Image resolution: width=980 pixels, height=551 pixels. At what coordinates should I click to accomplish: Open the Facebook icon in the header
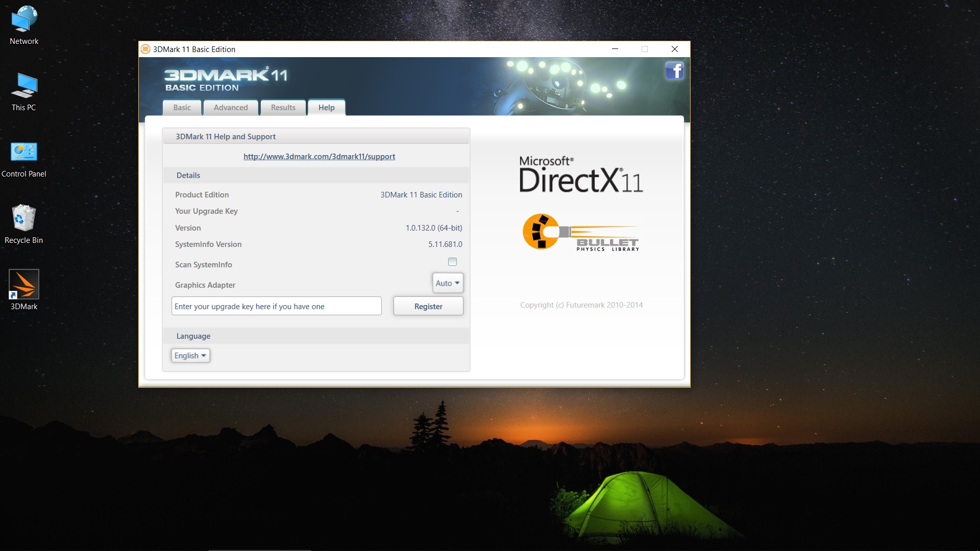coord(674,70)
